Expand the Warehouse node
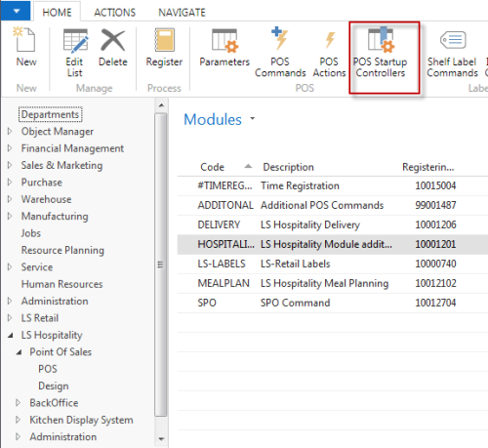488x448 pixels. coord(10,199)
